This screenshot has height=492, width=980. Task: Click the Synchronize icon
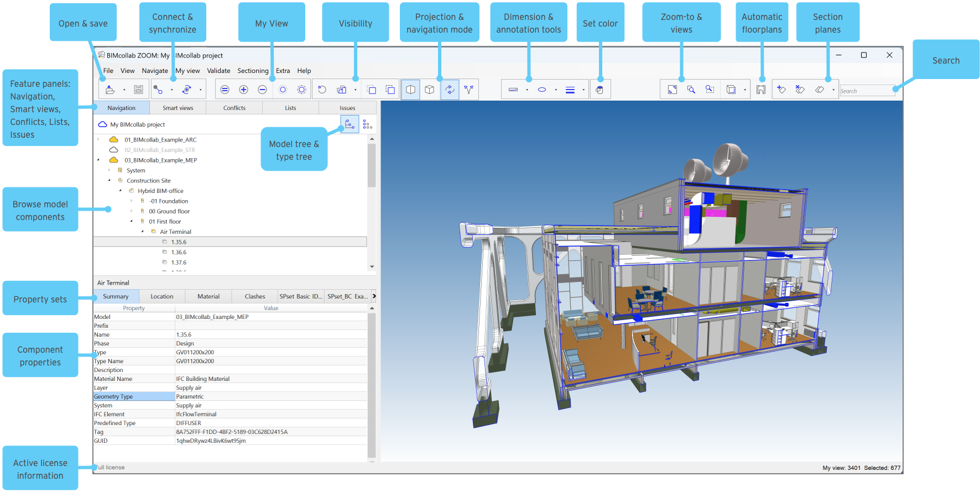pos(187,90)
